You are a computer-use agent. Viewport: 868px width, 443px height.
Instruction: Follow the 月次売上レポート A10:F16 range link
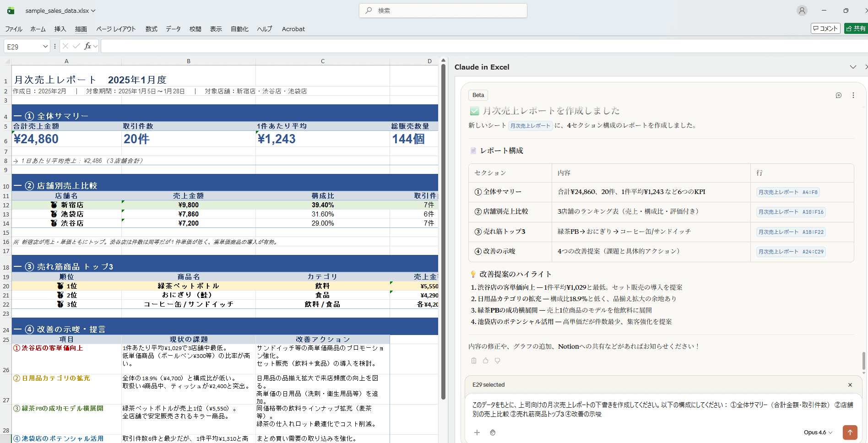[x=791, y=212]
